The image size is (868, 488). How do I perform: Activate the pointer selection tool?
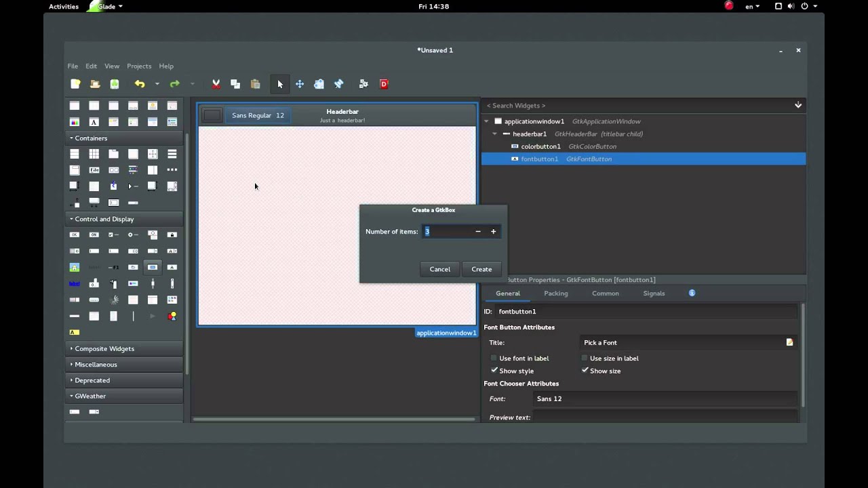[280, 84]
